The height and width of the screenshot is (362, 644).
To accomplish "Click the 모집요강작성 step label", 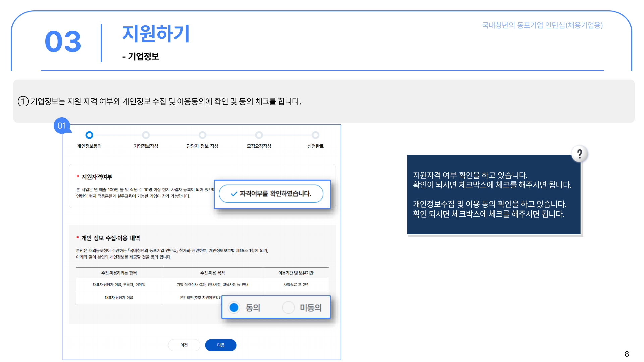I will [x=259, y=146].
